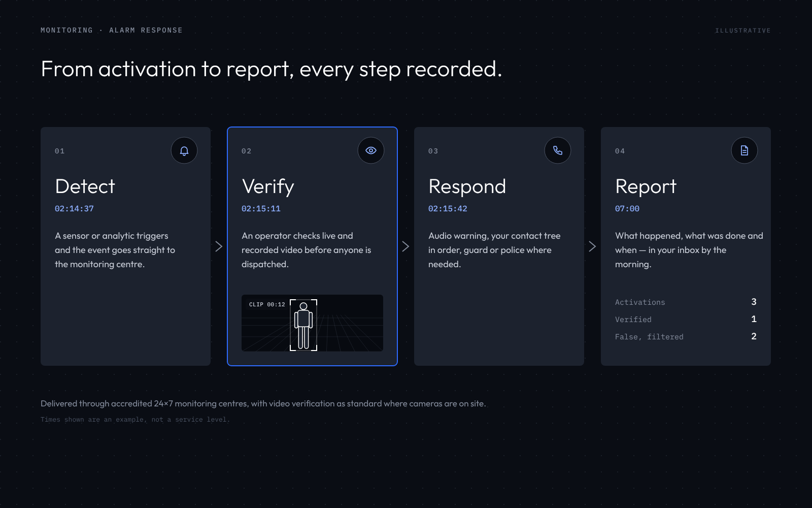Click the False, filtered count 2

754,336
